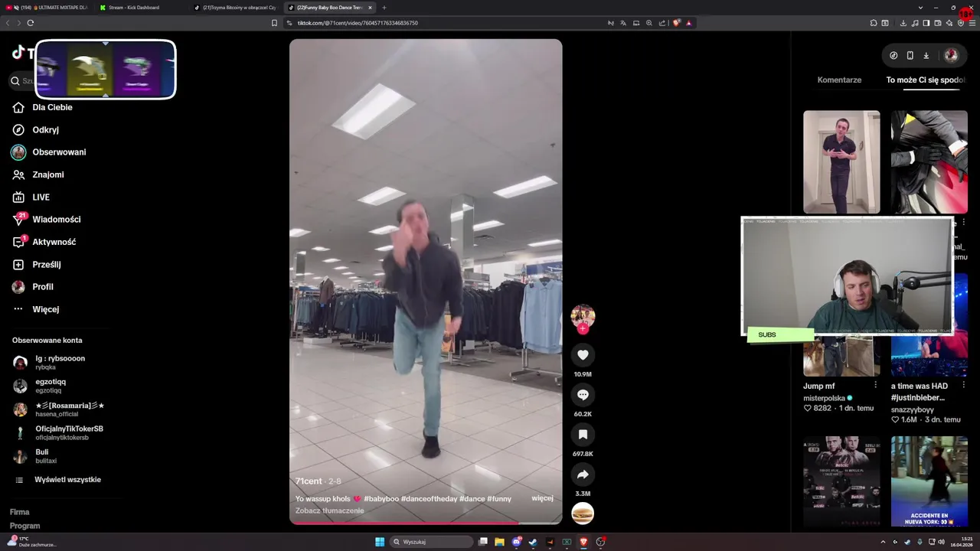Open thumbnail of man in dark shirt
Screen dimensions: 980x551
tap(841, 162)
